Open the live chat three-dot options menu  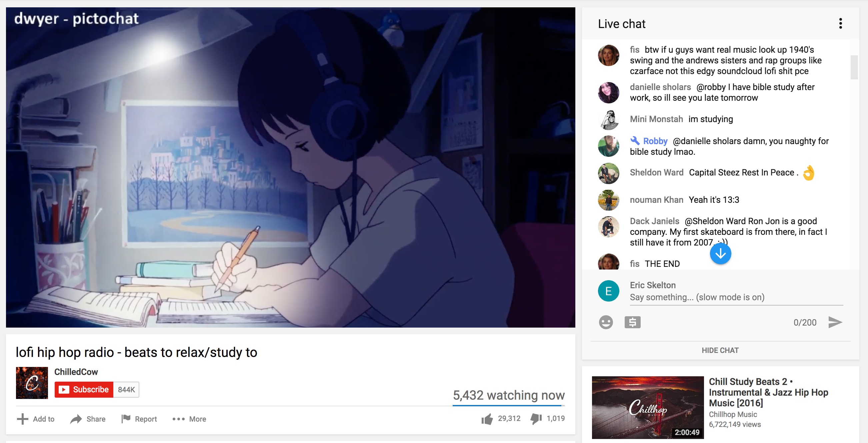coord(840,24)
